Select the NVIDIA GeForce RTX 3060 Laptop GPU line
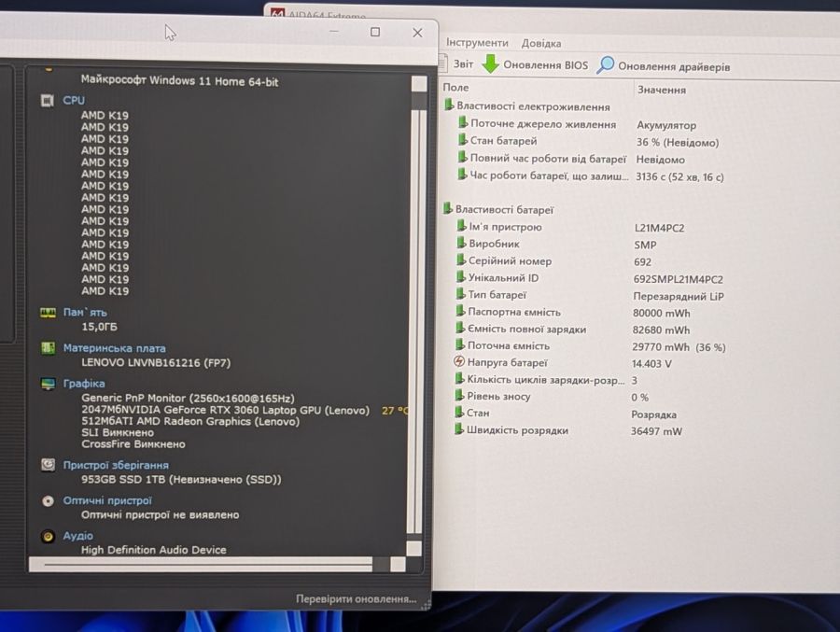 pos(226,410)
